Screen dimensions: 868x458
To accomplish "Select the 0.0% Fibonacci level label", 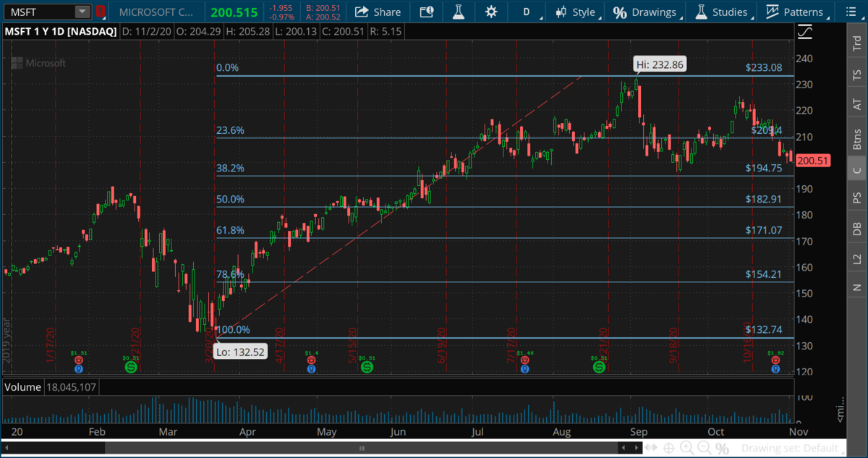I will (x=228, y=68).
